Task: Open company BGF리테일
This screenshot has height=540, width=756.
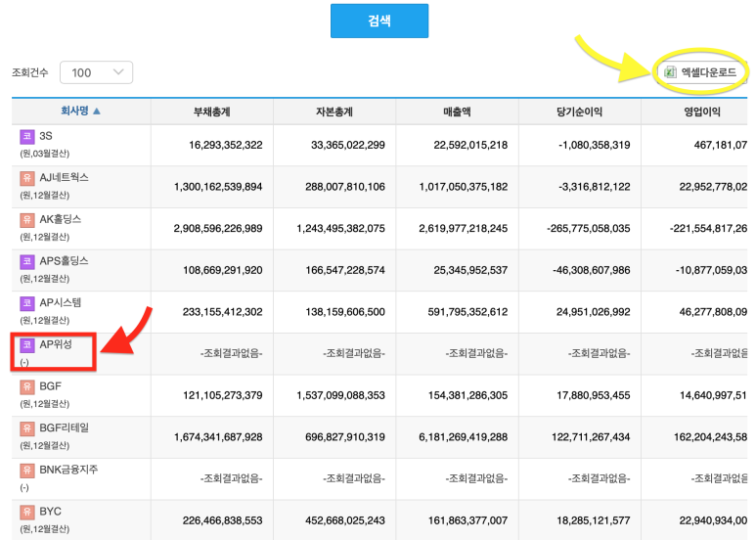Action: click(x=65, y=427)
